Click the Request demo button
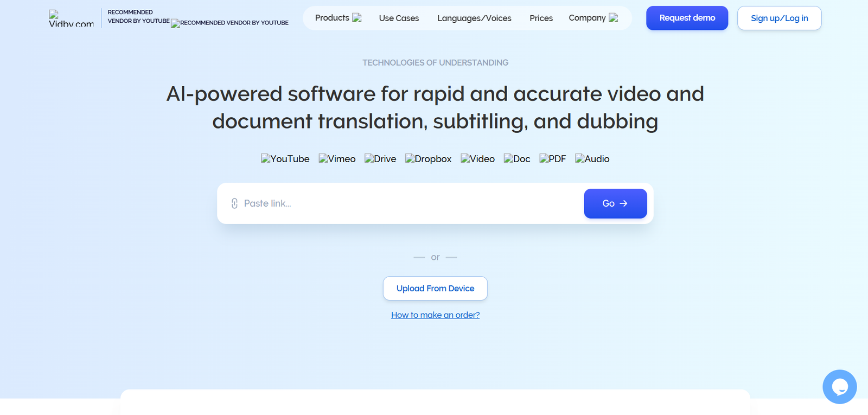This screenshot has width=868, height=415. pos(687,18)
